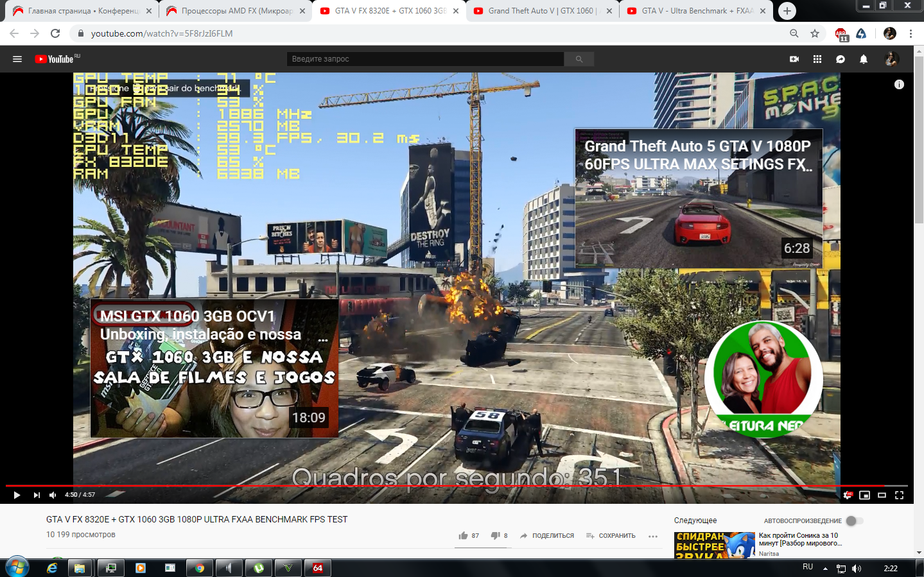Screen dimensions: 924x577
Task: Focus the YouTube search field
Action: coord(426,59)
